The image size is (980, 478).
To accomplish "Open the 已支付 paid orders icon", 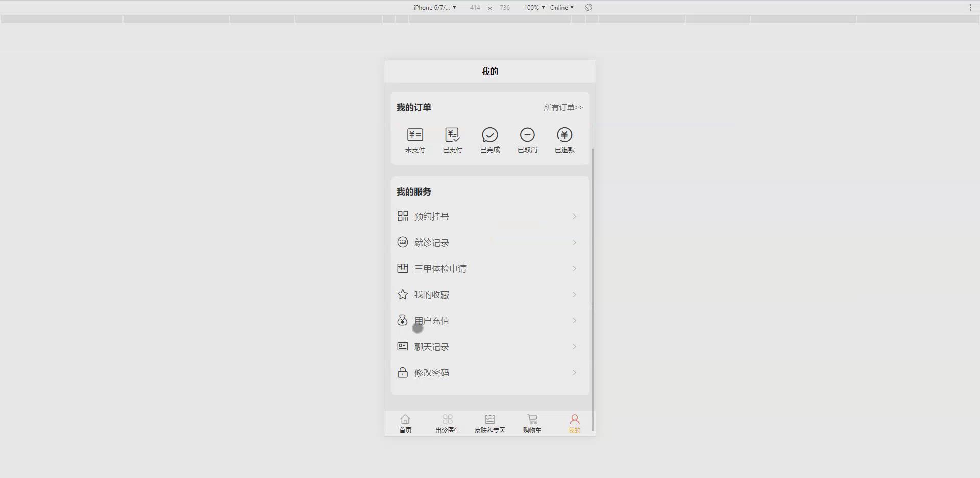I will (x=452, y=135).
